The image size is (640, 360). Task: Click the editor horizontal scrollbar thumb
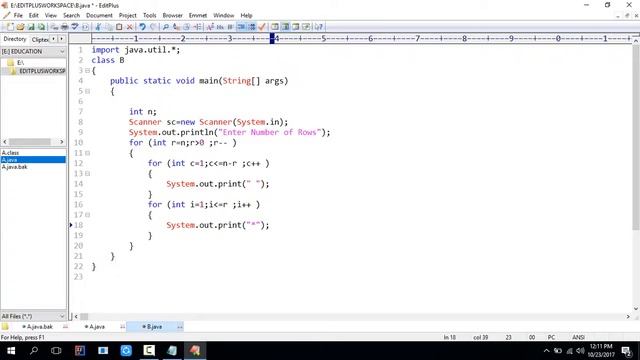coord(84,316)
